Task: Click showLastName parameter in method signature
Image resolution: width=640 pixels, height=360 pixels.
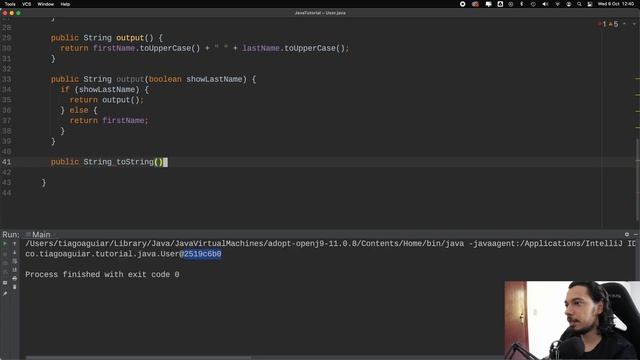Action: 214,79
